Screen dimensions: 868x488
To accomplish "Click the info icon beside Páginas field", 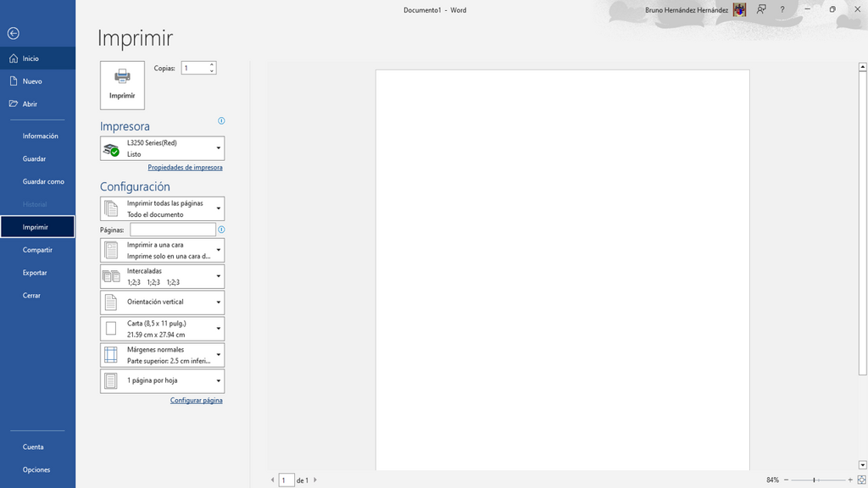I will [x=221, y=230].
